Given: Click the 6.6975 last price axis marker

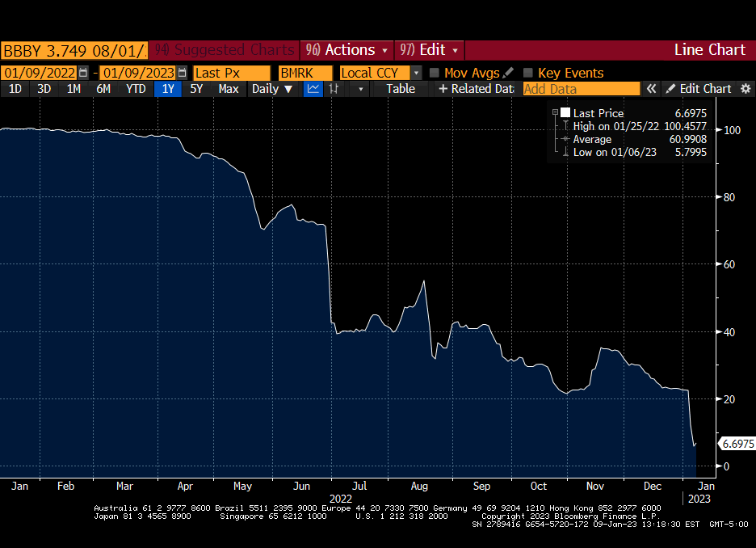Looking at the screenshot, I should tap(737, 444).
